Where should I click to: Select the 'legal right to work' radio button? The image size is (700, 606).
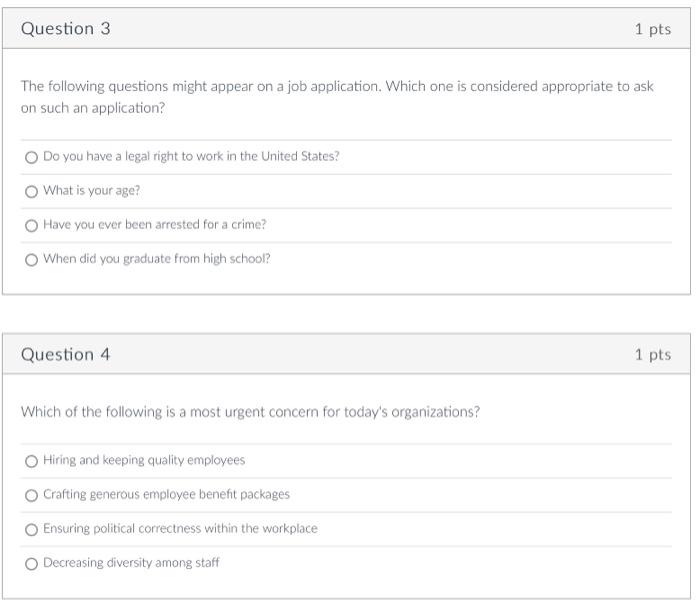[x=32, y=157]
